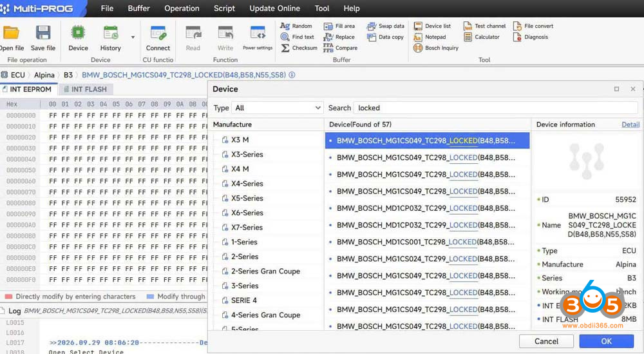Viewport: 644px width, 354px height.
Task: Open the Detail link
Action: pyautogui.click(x=630, y=124)
